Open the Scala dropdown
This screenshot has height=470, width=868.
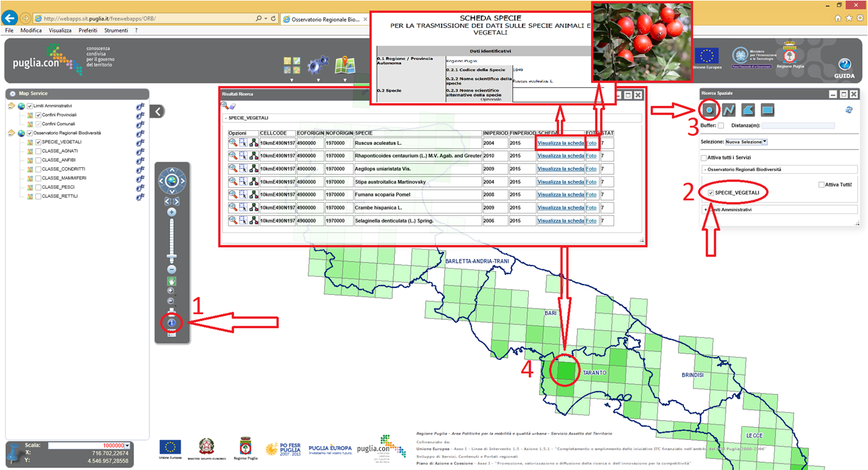[x=128, y=445]
